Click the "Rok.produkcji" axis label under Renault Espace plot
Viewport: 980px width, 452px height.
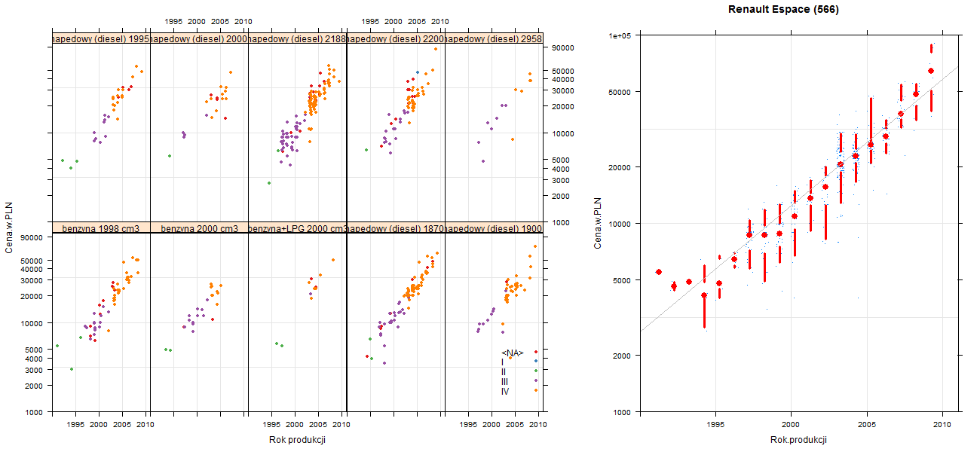point(799,440)
